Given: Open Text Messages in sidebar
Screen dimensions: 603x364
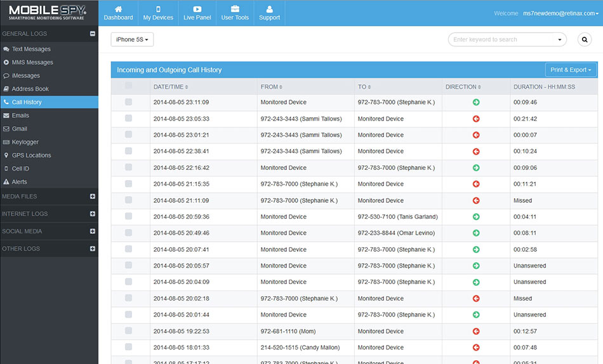Looking at the screenshot, I should [x=31, y=49].
